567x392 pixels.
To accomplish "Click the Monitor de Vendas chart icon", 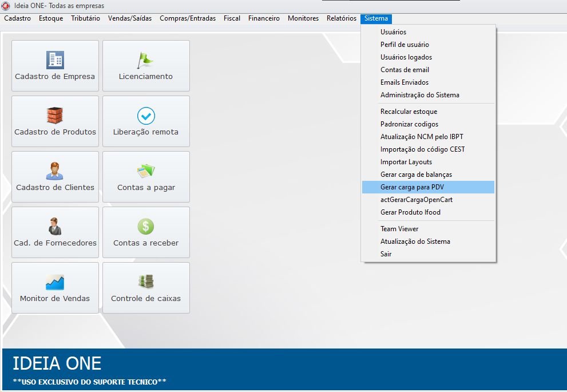I will [55, 282].
